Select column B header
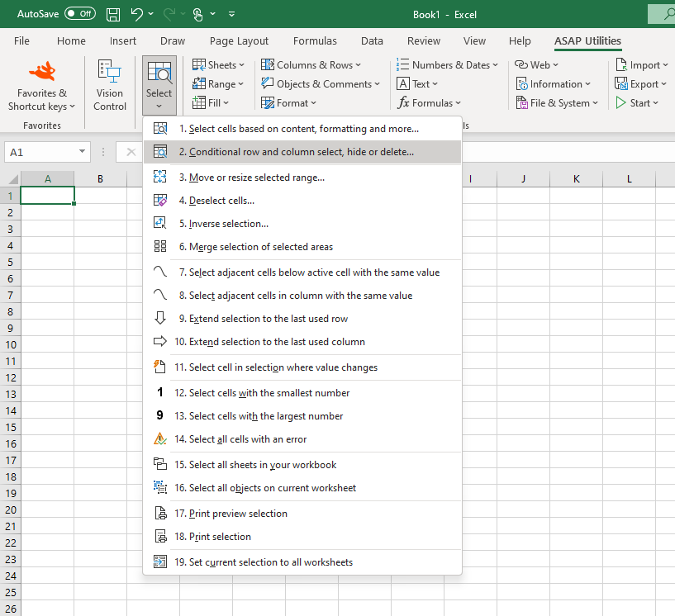Viewport: 675px width, 616px height. click(100, 179)
